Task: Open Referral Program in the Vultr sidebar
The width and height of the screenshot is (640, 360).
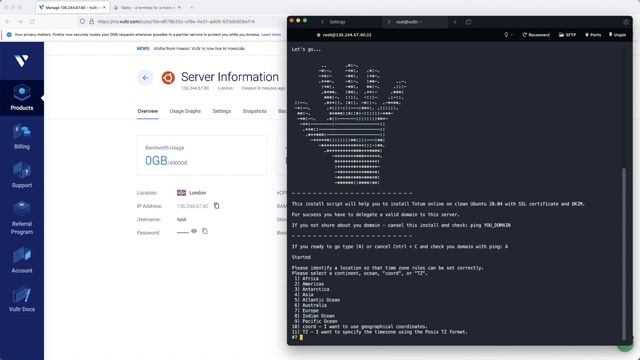Action: (22, 218)
